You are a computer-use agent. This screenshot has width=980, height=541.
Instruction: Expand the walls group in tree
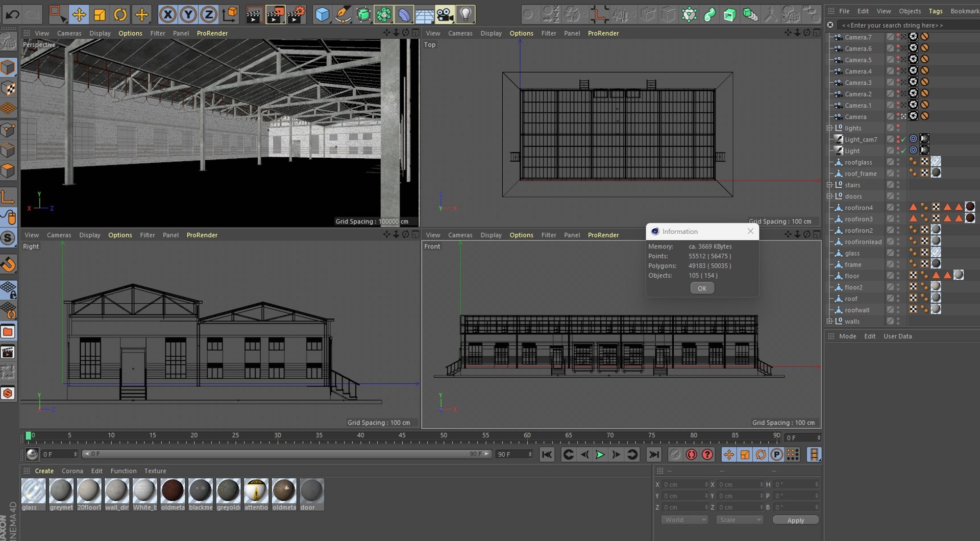coord(829,322)
